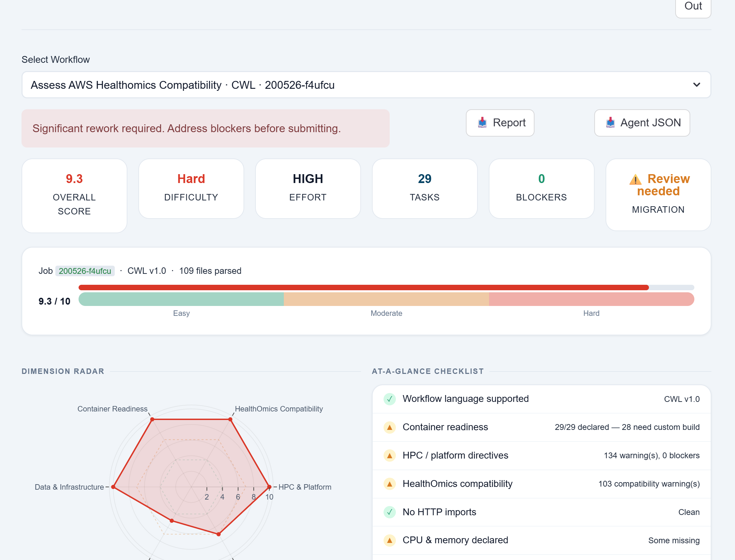
Task: Select the HealthOmics compatibility checklist row
Action: tap(542, 484)
